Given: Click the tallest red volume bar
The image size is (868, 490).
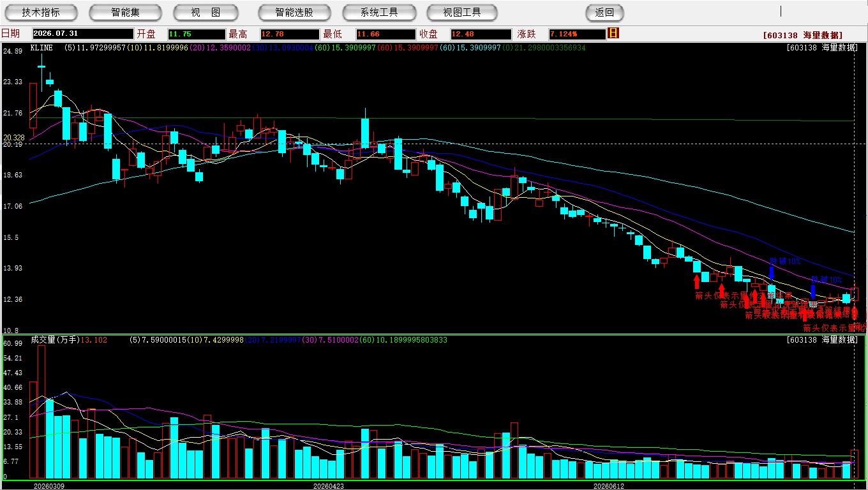Looking at the screenshot, I should click(x=41, y=412).
